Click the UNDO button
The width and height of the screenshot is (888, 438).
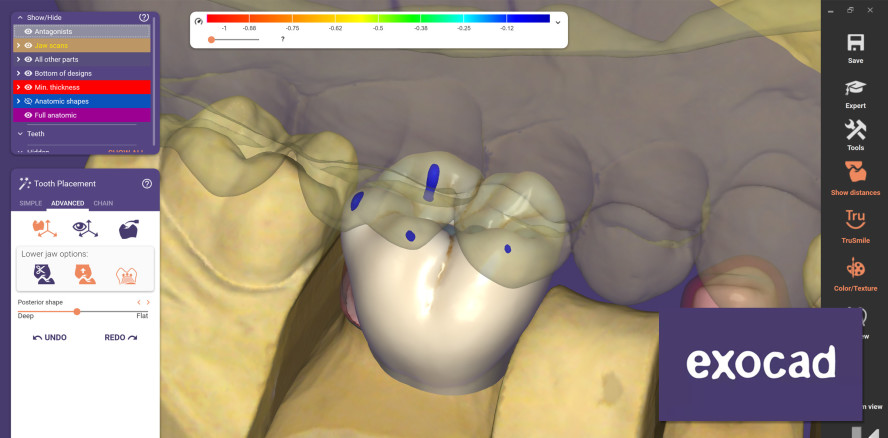[50, 338]
